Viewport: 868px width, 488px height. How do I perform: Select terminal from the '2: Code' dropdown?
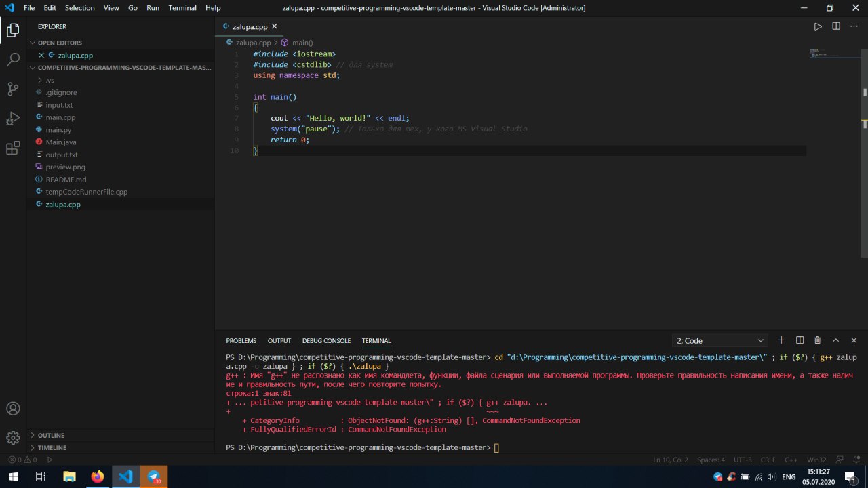pos(720,340)
